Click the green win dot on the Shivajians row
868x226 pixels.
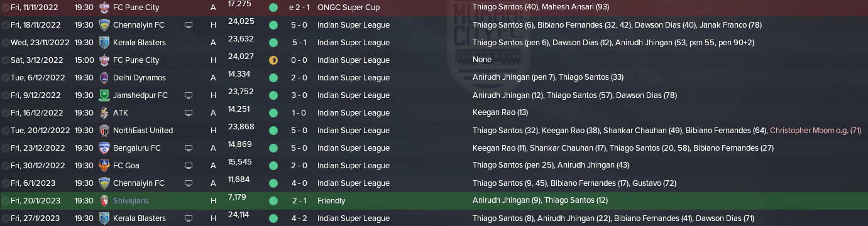coord(273,201)
